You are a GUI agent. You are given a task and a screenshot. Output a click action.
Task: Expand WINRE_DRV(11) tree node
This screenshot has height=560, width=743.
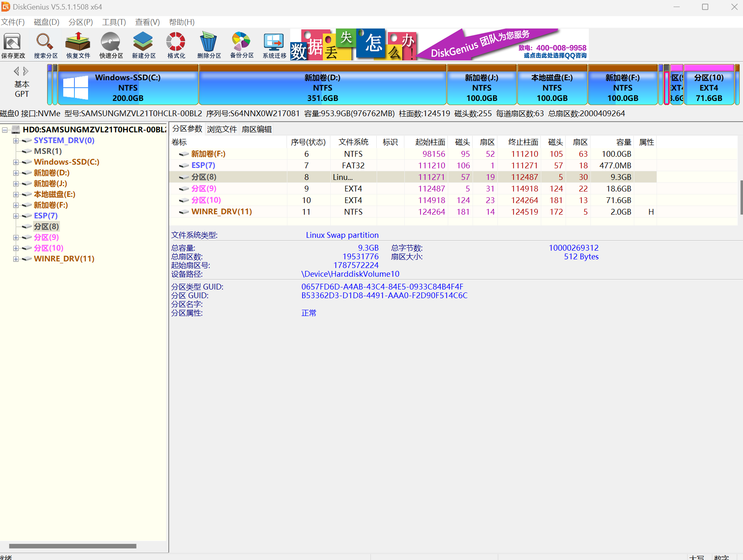(x=16, y=259)
